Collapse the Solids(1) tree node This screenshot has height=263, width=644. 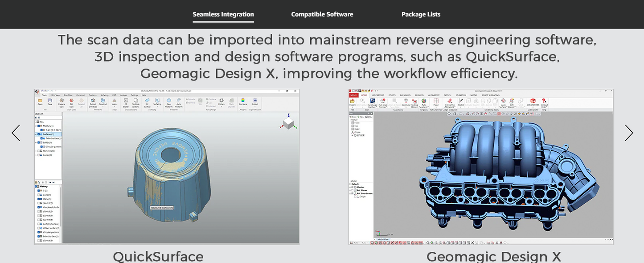(36, 142)
